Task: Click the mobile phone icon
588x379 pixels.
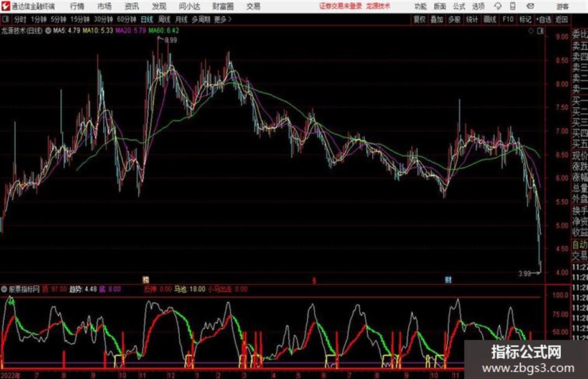Action: pyautogui.click(x=513, y=6)
